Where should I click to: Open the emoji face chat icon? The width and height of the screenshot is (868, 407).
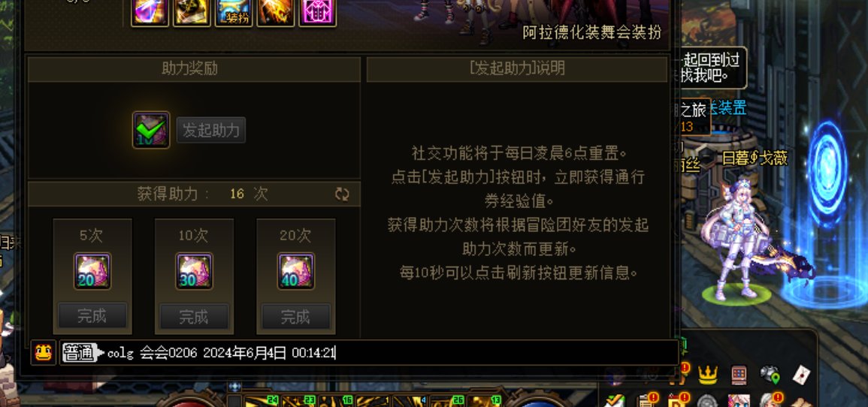tap(43, 352)
